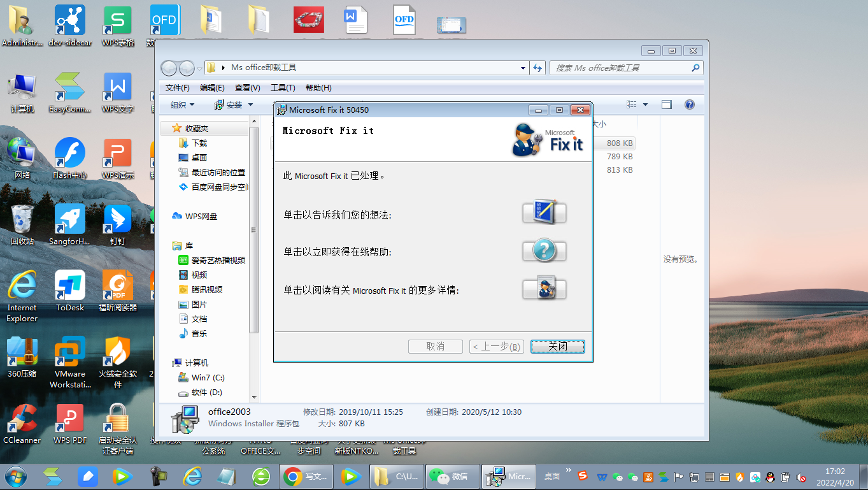The image size is (868, 490).
Task: Click the Internet Explorer taskbar icon
Action: coord(192,476)
